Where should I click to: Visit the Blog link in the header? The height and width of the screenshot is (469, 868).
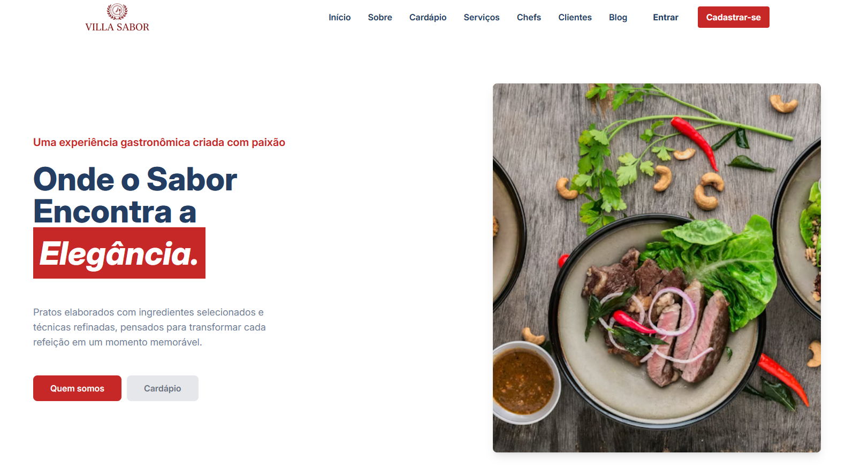(618, 17)
